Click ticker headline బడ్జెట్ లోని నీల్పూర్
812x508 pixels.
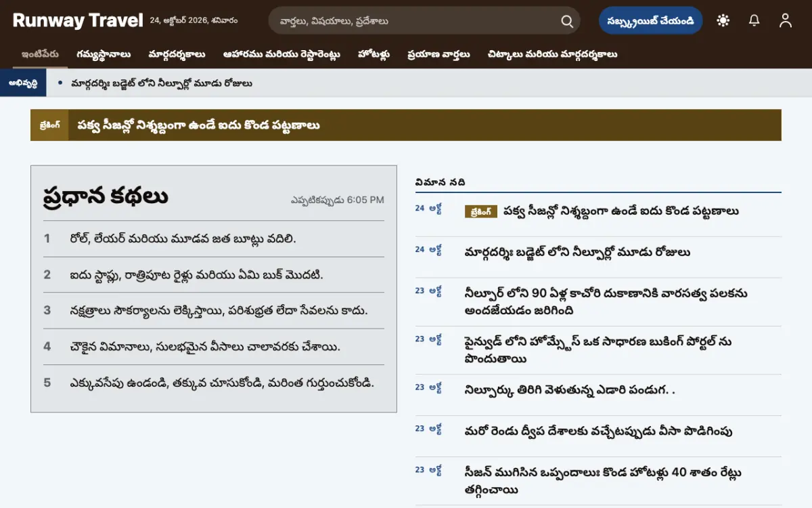162,83
